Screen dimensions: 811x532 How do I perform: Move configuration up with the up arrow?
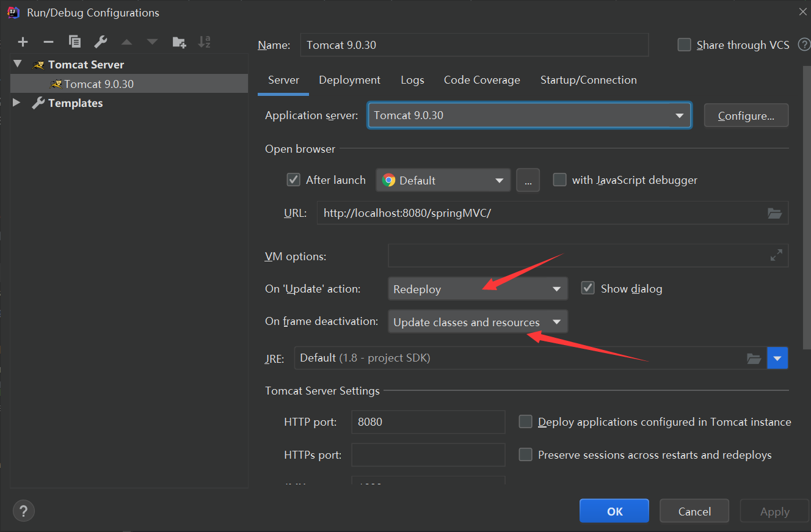126,42
